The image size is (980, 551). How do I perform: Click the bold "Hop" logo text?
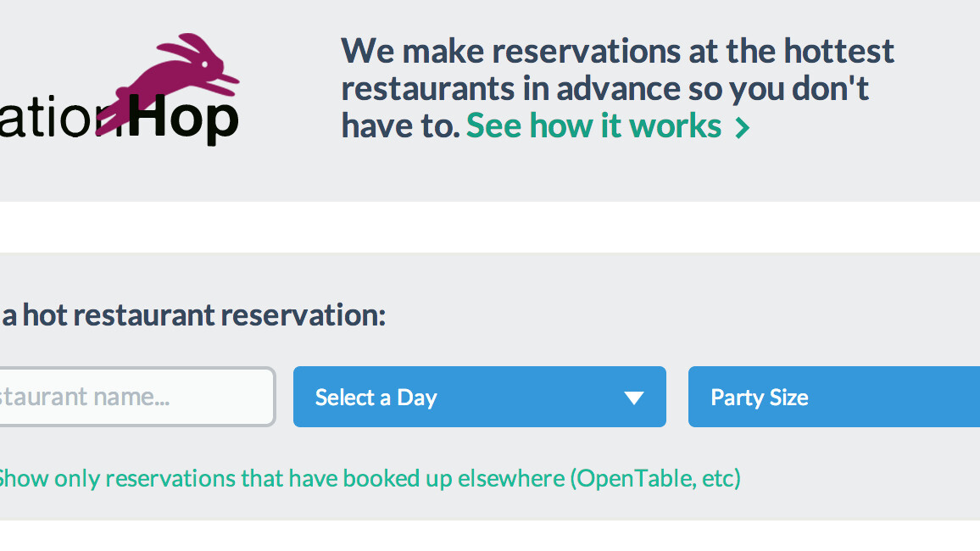(x=184, y=120)
